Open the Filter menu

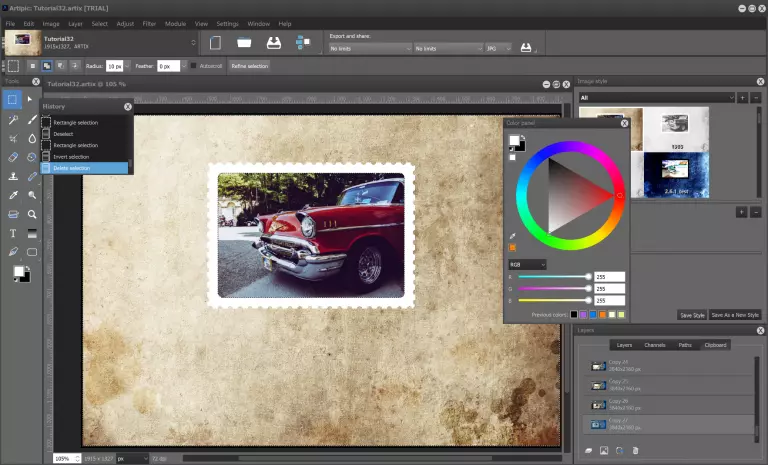[x=149, y=23]
